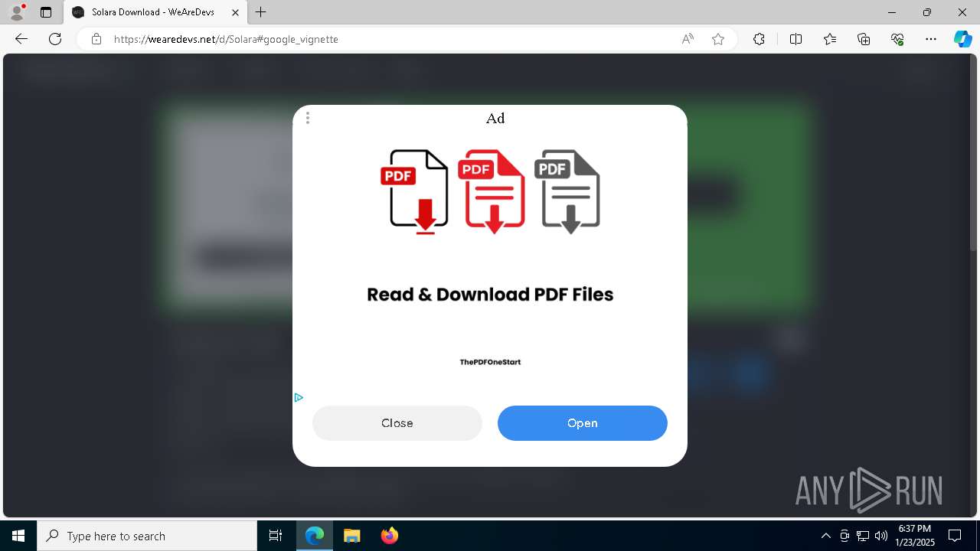Open the Favorites list icon
Viewport: 980px width, 551px height.
pos(830,39)
